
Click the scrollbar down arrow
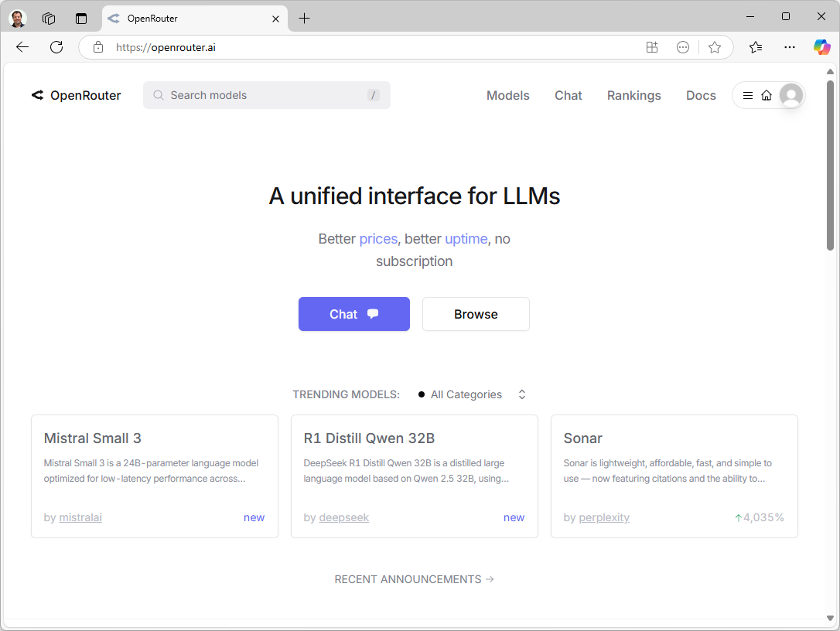(x=830, y=618)
